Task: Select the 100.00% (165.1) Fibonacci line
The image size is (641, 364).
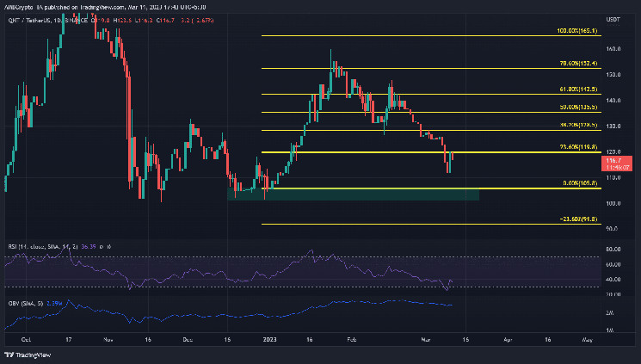Action: point(431,36)
